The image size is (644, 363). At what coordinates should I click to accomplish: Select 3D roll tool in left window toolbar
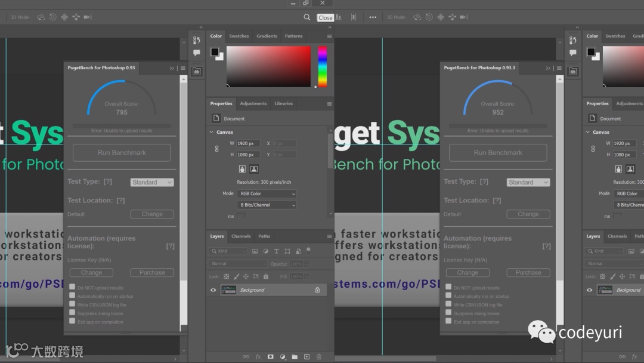coord(52,17)
